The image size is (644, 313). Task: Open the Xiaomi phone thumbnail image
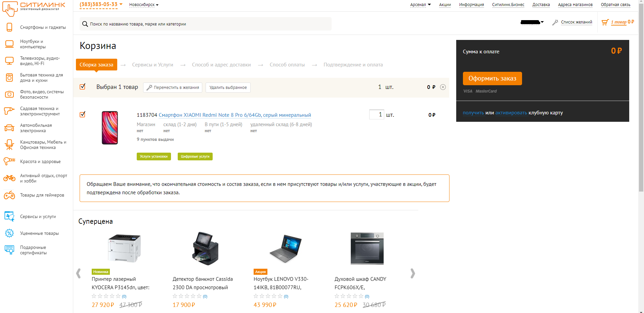point(110,128)
